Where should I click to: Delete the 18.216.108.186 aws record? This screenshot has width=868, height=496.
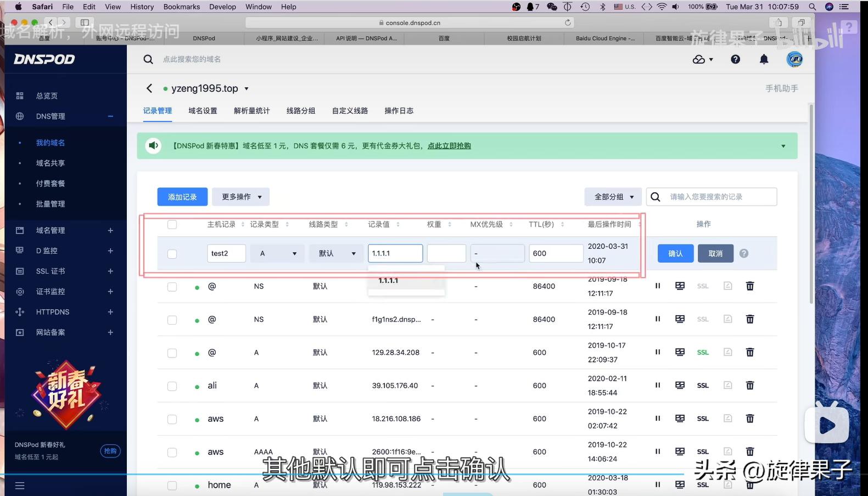click(749, 419)
